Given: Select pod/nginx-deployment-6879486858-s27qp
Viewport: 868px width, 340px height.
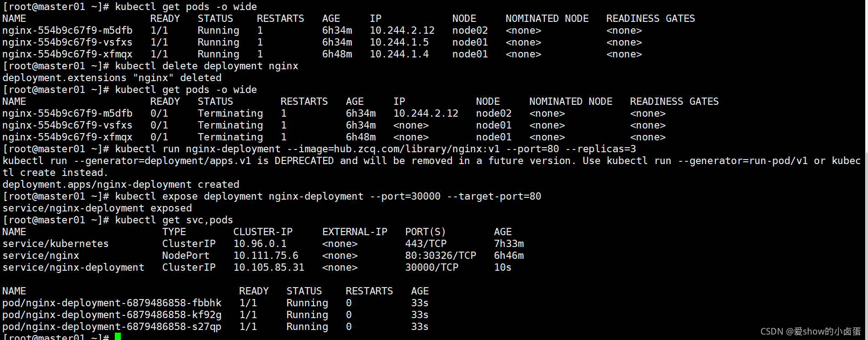Looking at the screenshot, I should pyautogui.click(x=112, y=327).
